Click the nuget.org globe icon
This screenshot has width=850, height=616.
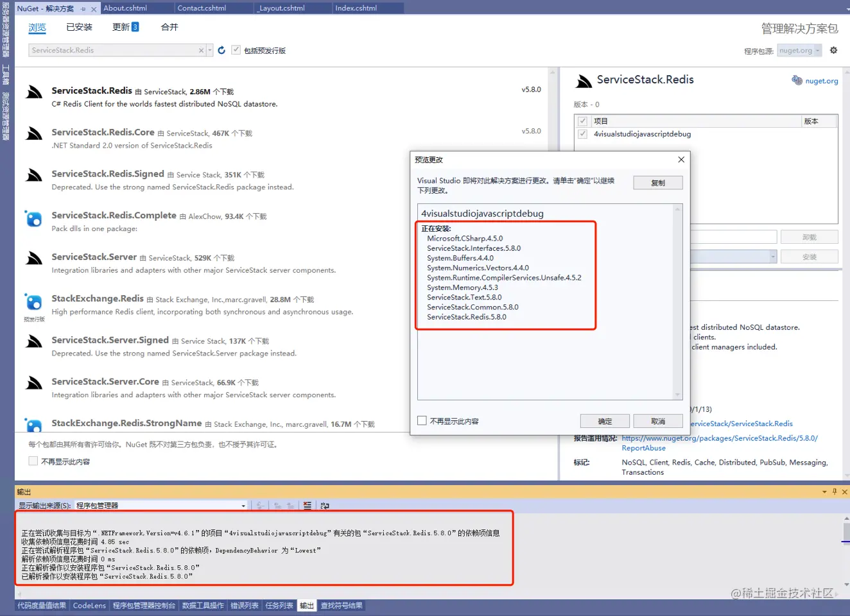[x=797, y=80]
